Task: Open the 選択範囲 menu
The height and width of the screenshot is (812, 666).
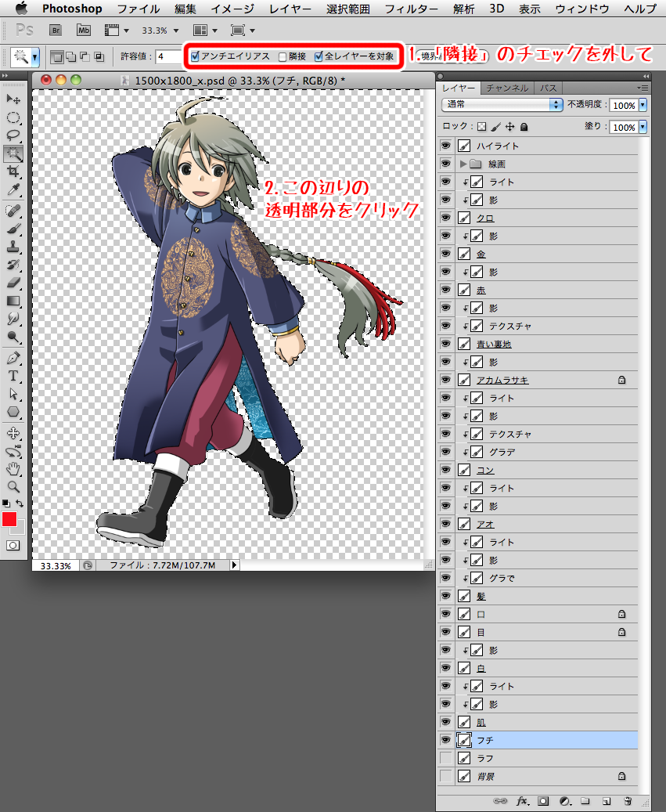Action: coord(348,9)
